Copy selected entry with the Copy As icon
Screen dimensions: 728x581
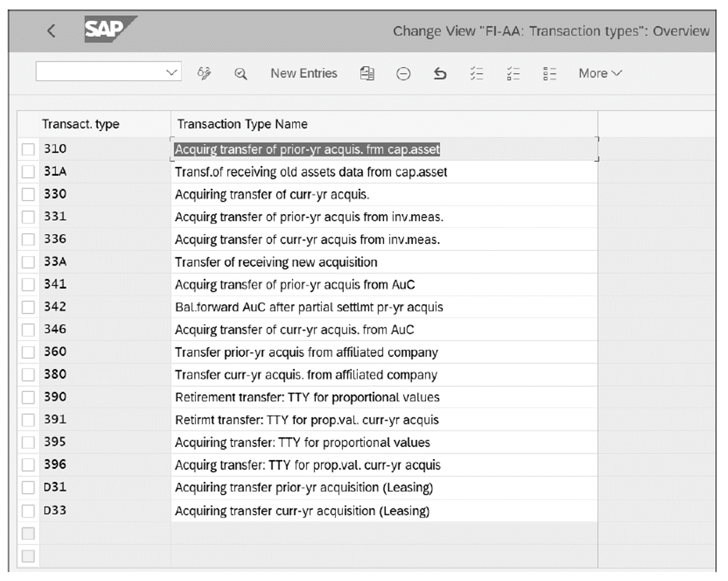367,73
